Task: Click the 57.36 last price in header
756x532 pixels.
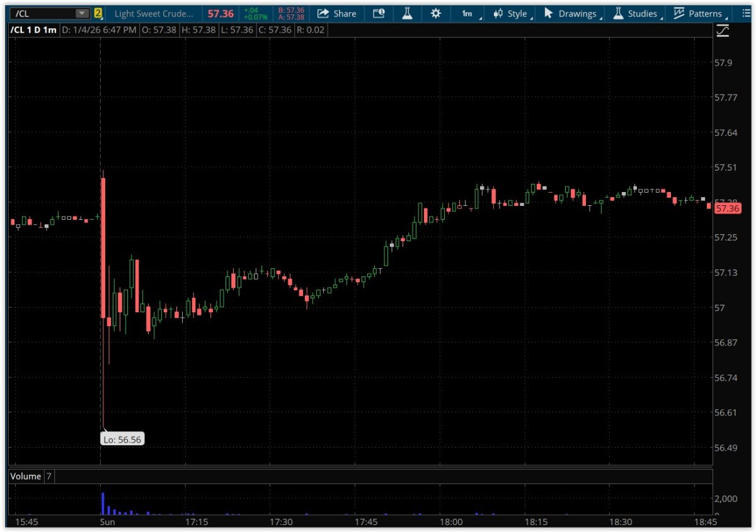Action: (220, 13)
